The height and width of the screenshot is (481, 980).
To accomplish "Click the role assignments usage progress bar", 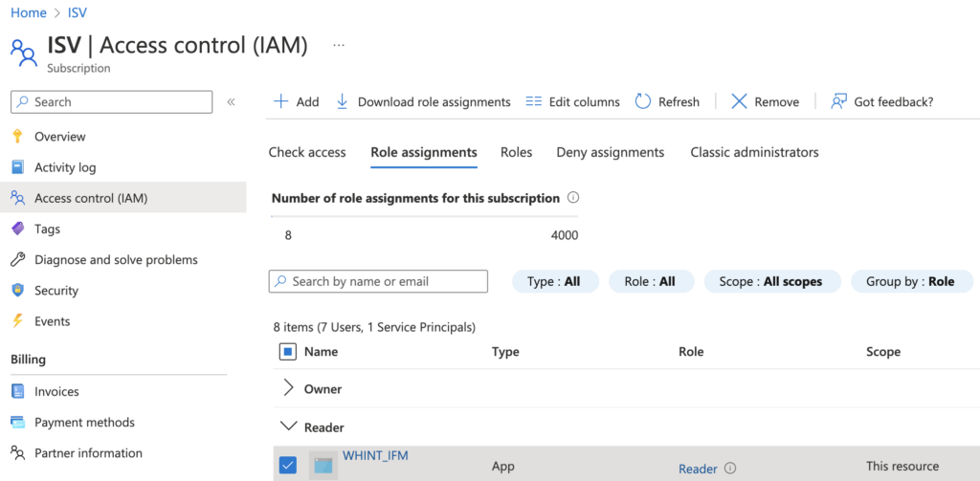I will click(424, 216).
